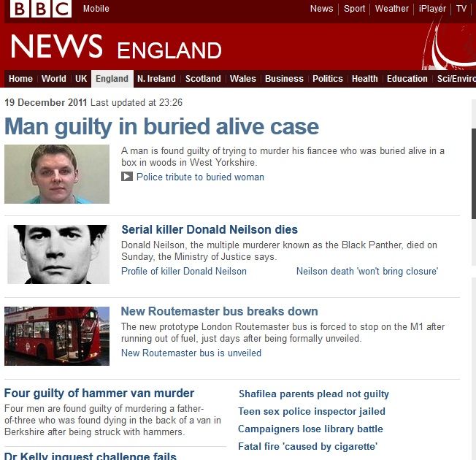Open the Weather link in header

coord(391,9)
